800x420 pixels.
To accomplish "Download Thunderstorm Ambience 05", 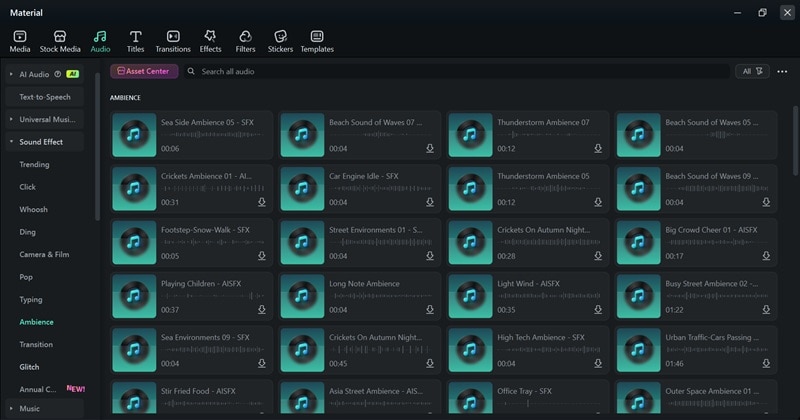I will click(598, 202).
